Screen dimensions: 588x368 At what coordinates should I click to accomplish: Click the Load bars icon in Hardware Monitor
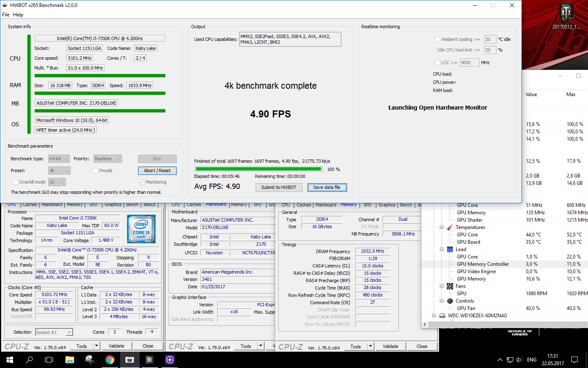pyautogui.click(x=450, y=249)
